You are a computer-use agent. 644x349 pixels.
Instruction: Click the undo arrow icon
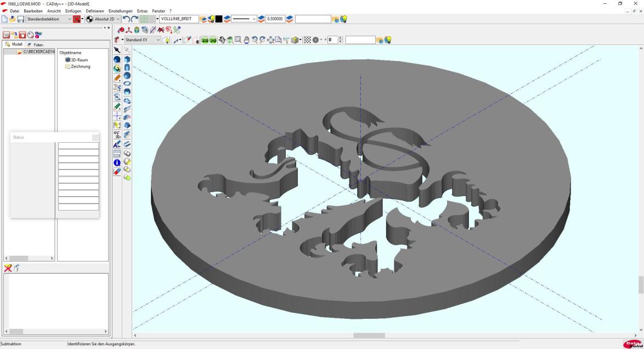(x=126, y=19)
